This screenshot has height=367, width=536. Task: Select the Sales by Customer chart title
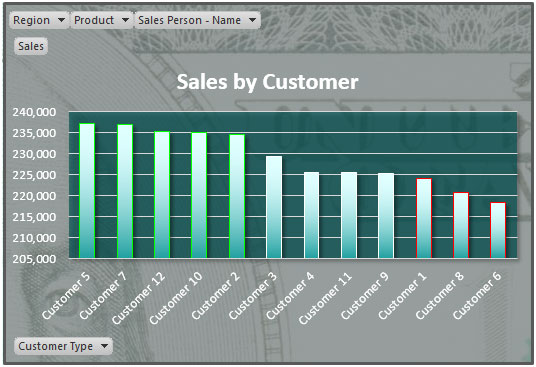267,82
